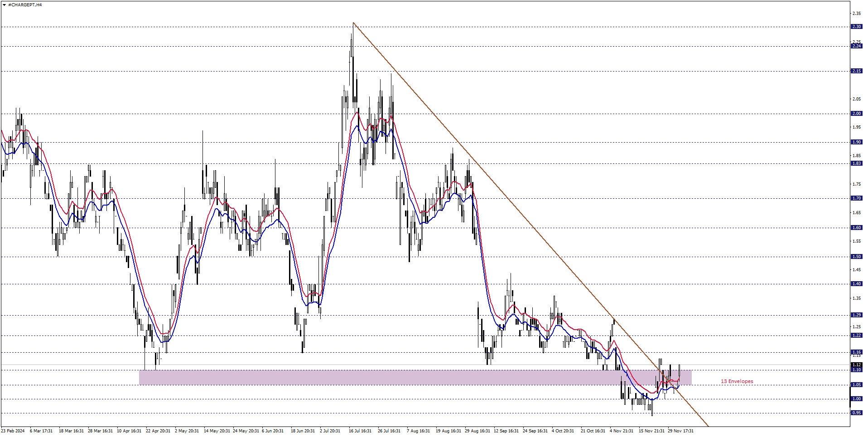
Task: Click the #CHARGEPT,H4 chart title
Action: (25, 5)
